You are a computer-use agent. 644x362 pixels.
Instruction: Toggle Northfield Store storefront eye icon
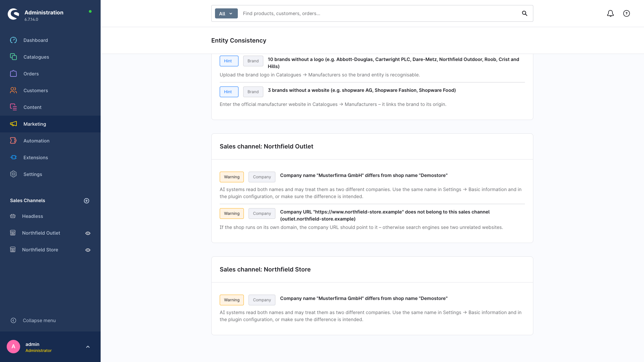88,250
